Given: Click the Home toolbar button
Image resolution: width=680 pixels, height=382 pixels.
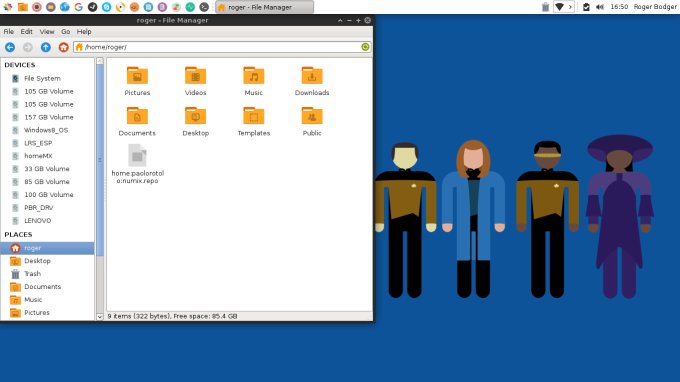Looking at the screenshot, I should click(63, 47).
